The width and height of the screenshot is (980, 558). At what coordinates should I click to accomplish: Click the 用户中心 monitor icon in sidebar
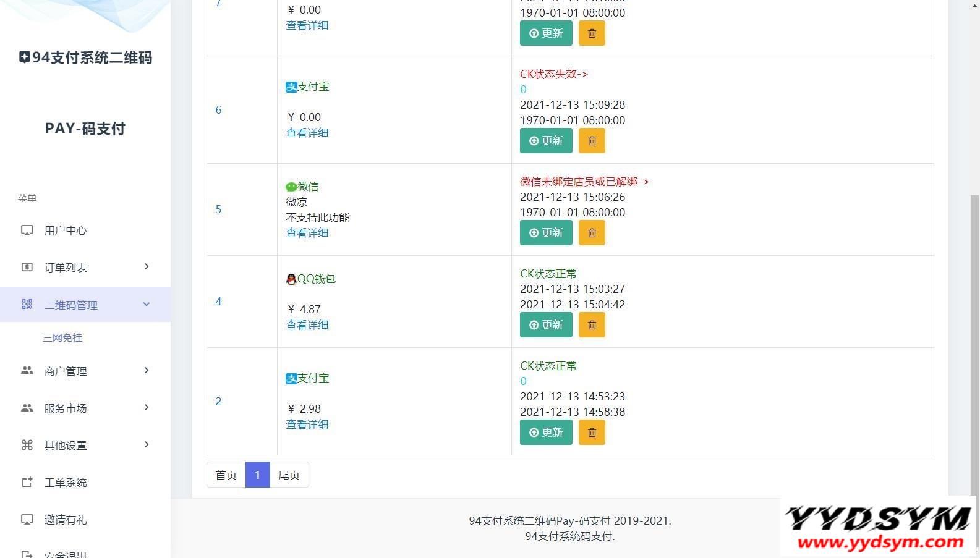coord(27,230)
